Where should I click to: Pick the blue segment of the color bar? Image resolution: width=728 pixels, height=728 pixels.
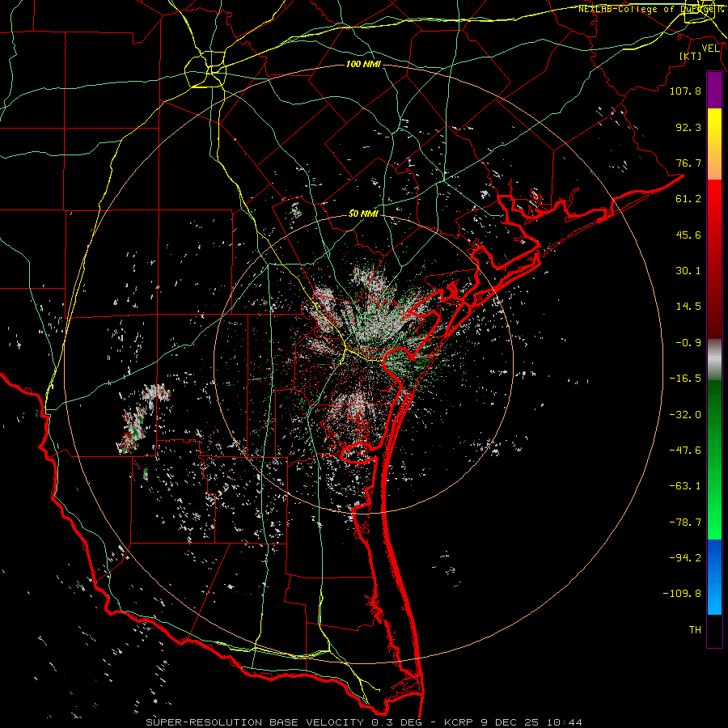coord(714,577)
